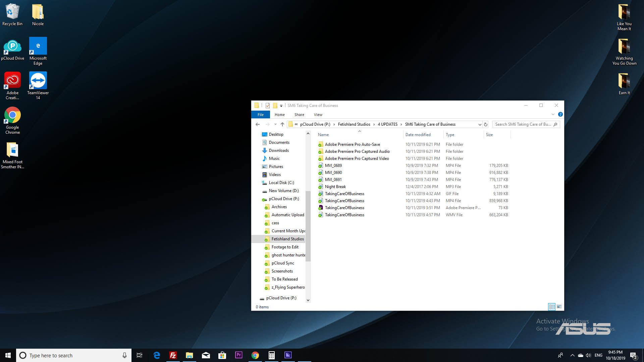Open Adobe Premiere Pro from taskbar

coord(238,355)
